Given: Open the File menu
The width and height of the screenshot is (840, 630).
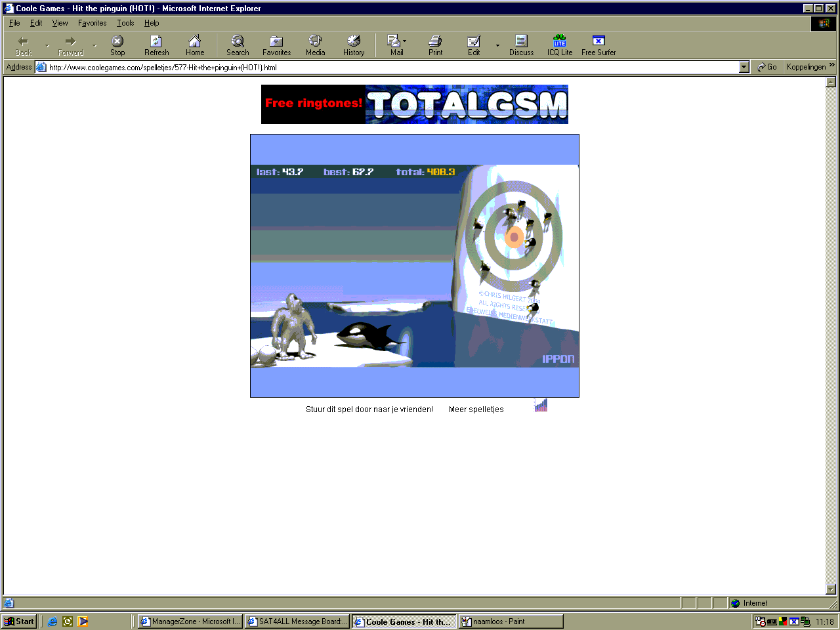Looking at the screenshot, I should (14, 23).
